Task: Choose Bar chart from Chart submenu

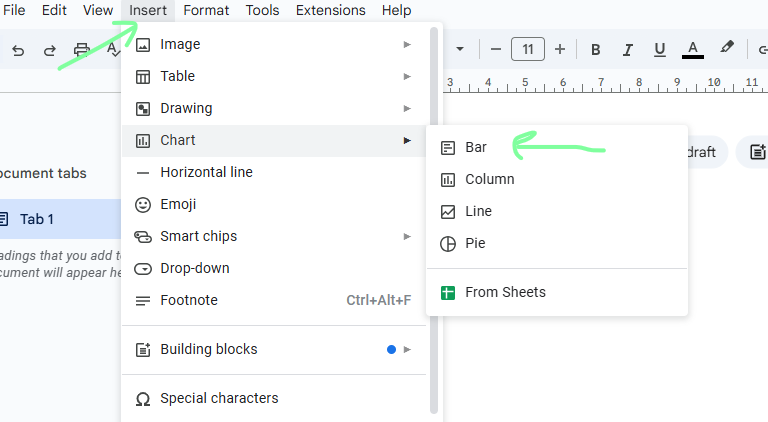Action: pyautogui.click(x=476, y=147)
